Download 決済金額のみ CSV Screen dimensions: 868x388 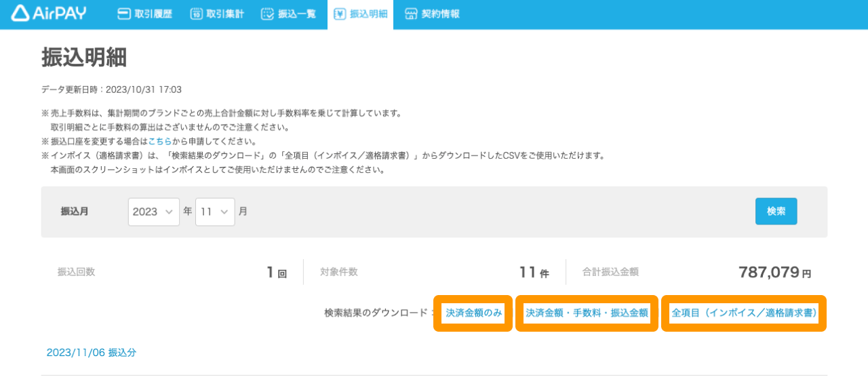tap(473, 313)
